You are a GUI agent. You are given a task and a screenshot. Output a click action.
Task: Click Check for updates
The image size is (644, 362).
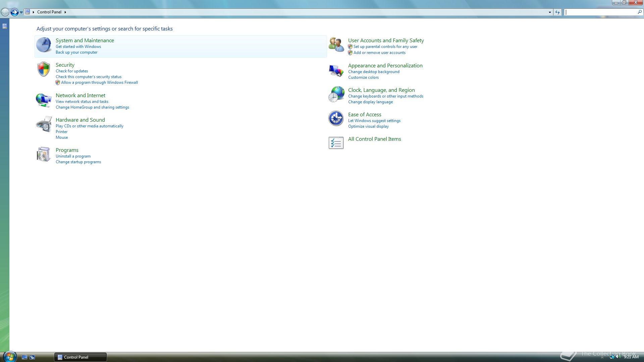(x=72, y=71)
